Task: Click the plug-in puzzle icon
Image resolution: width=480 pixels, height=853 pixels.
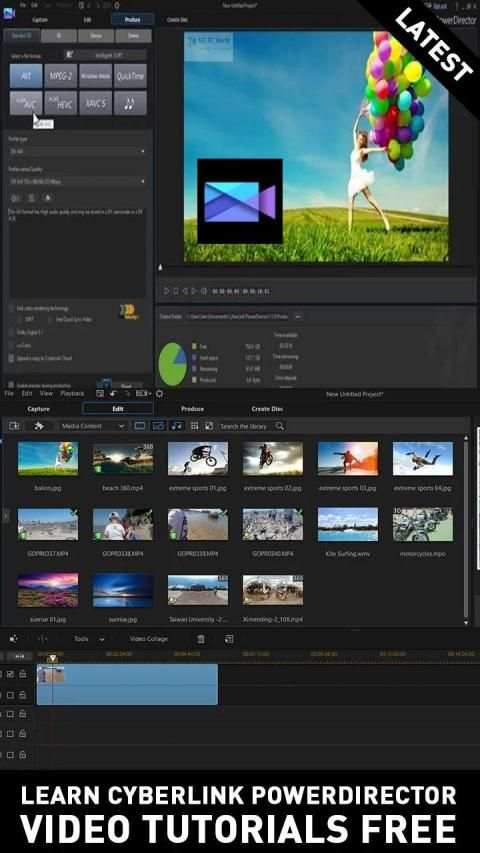Action: click(39, 426)
